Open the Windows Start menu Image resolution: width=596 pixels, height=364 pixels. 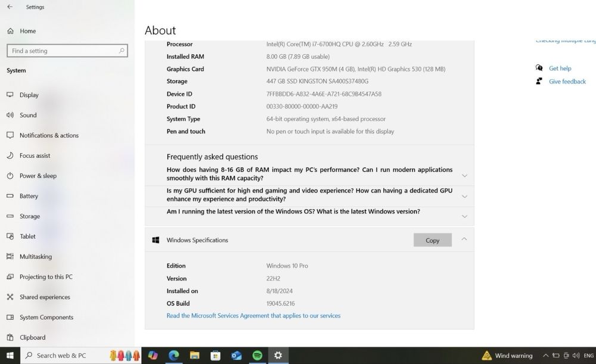[10, 355]
